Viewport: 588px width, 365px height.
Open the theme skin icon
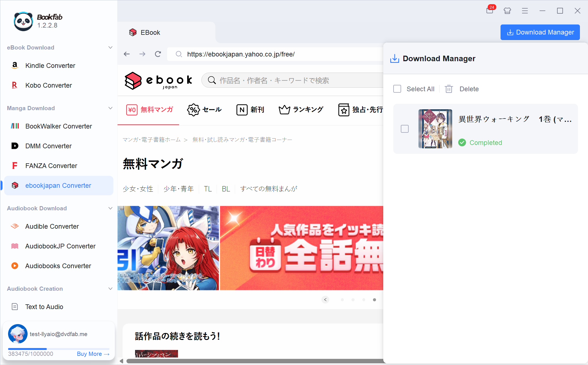[x=507, y=11]
